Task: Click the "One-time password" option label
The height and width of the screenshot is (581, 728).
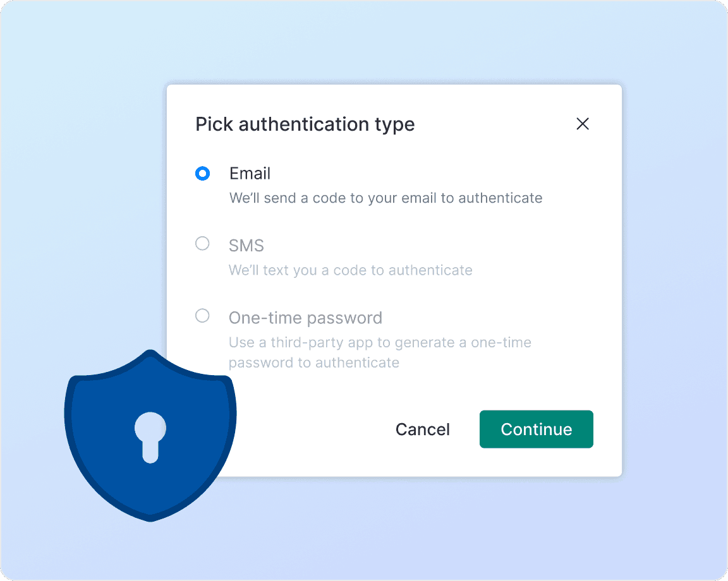Action: coord(305,318)
